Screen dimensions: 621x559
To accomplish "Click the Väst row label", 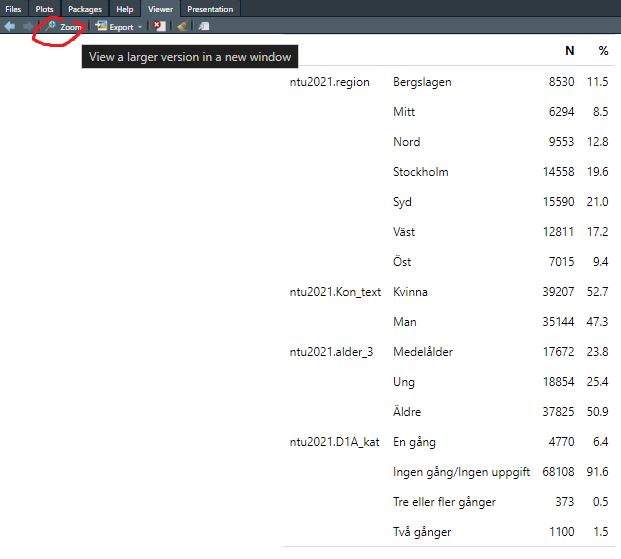I will tap(404, 232).
